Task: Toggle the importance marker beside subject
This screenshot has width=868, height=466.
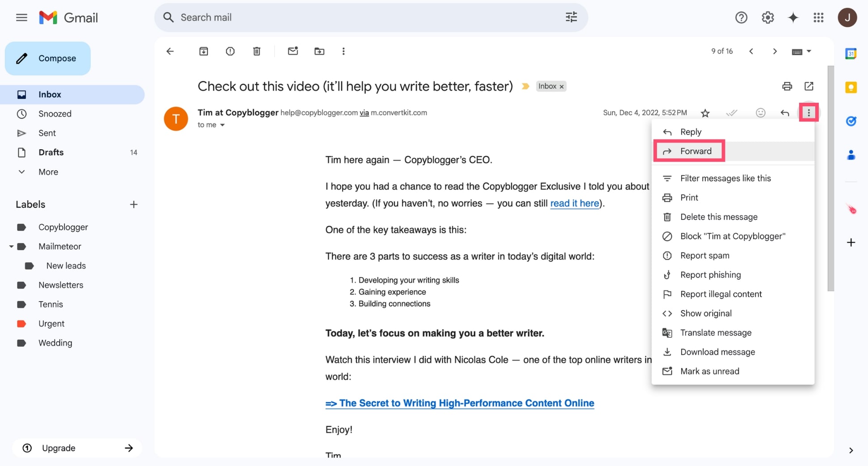Action: coord(525,86)
